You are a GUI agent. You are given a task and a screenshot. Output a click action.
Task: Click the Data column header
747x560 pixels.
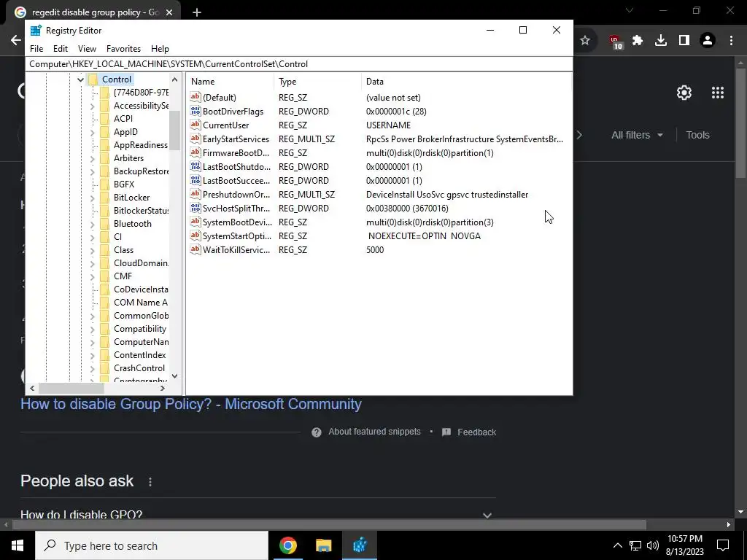(466, 82)
